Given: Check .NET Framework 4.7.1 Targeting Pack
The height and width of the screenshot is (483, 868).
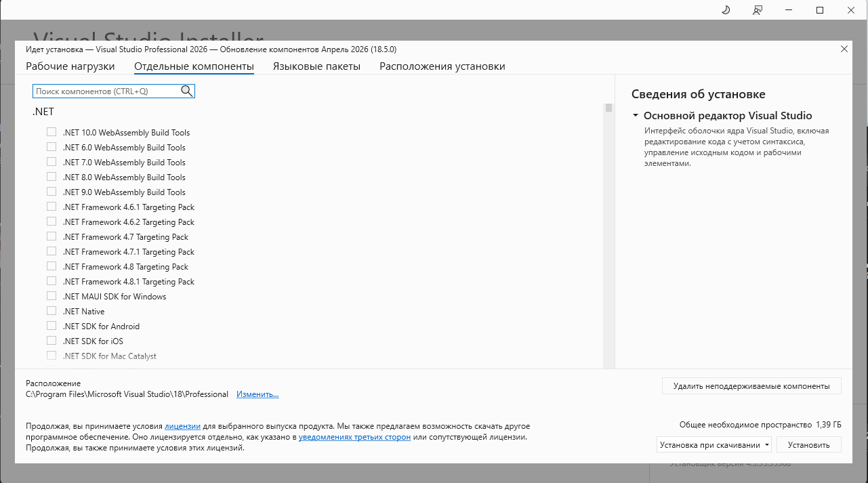Looking at the screenshot, I should (x=51, y=251).
